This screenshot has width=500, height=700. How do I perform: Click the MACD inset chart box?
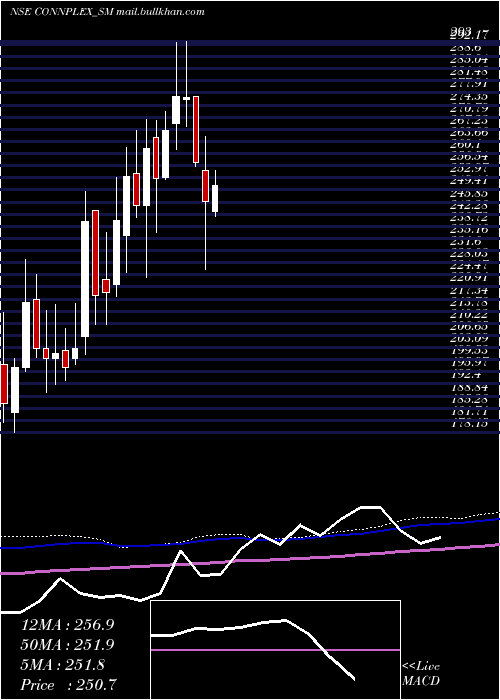pyautogui.click(x=275, y=650)
